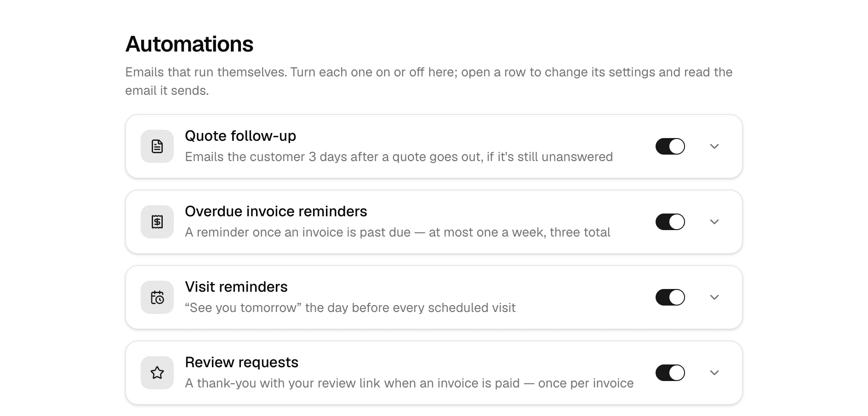The height and width of the screenshot is (416, 868).
Task: Turn off the Quote follow-up toggle
Action: pyautogui.click(x=670, y=146)
